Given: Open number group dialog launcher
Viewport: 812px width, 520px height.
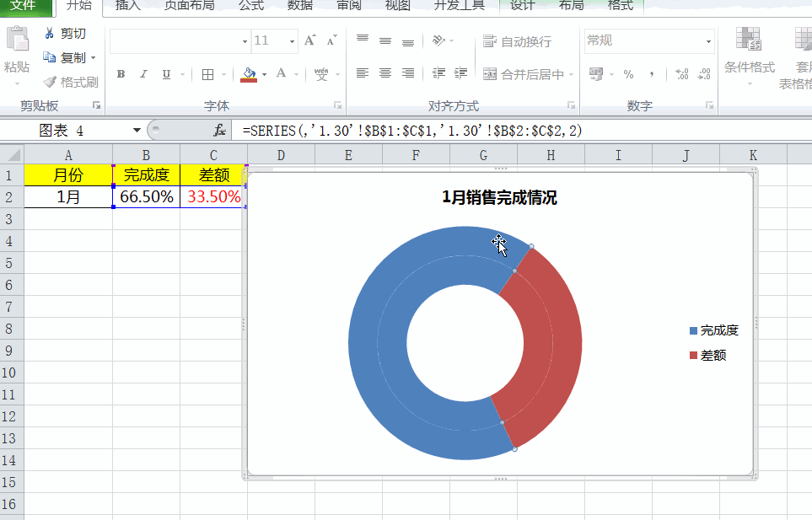Looking at the screenshot, I should click(709, 105).
